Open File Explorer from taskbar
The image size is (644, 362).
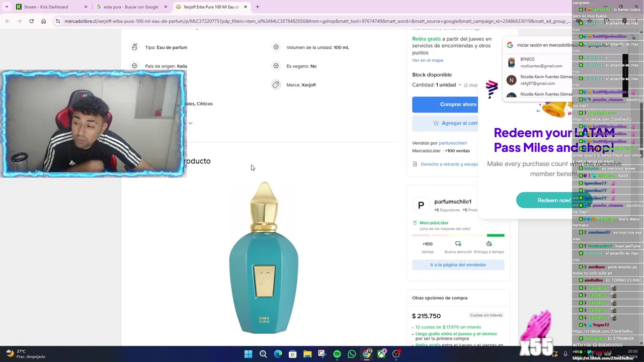[x=307, y=354]
